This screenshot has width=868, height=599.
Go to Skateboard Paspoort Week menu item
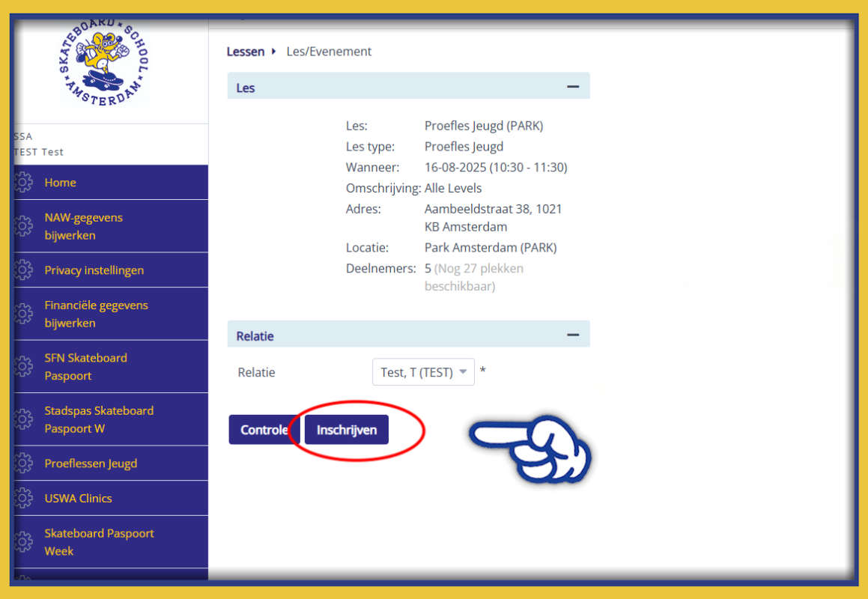(x=99, y=542)
